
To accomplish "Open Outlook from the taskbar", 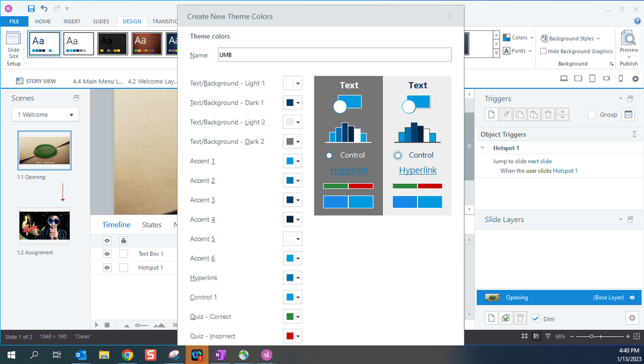I will click(81, 354).
